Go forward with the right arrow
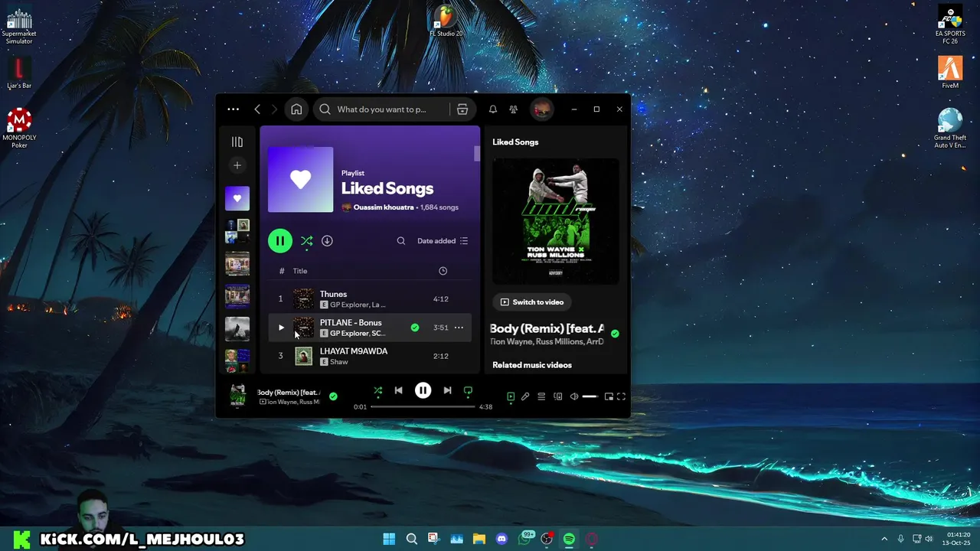 pyautogui.click(x=274, y=109)
